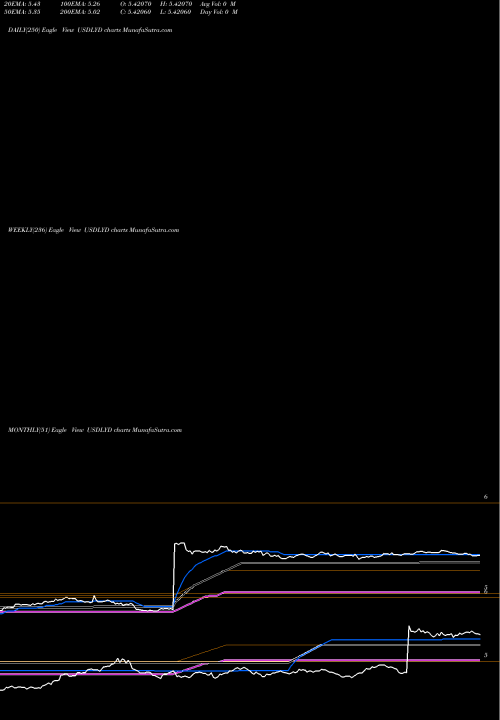Click the DAILY Eagle View USDLYD chart title
Viewport: 500px width, 720px height.
(90, 30)
